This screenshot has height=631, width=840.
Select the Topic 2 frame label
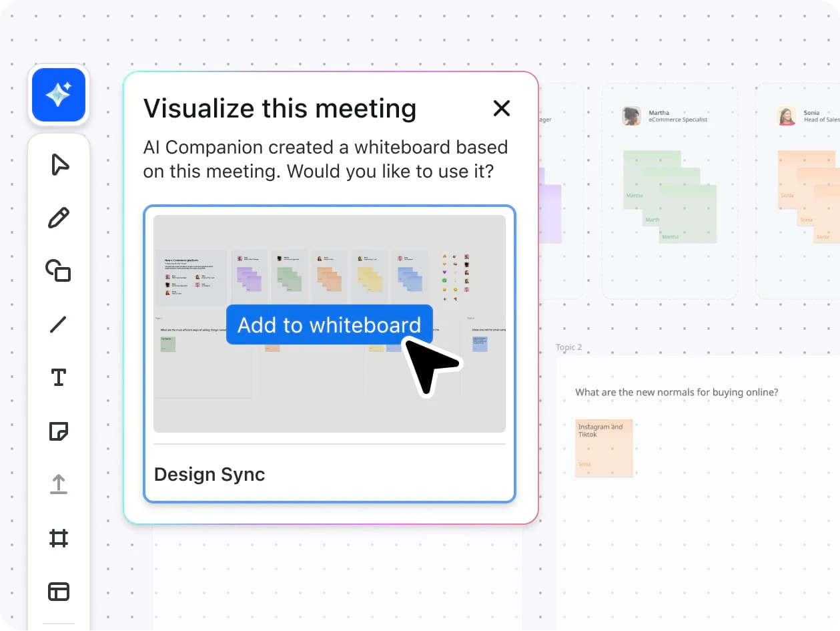(x=568, y=347)
